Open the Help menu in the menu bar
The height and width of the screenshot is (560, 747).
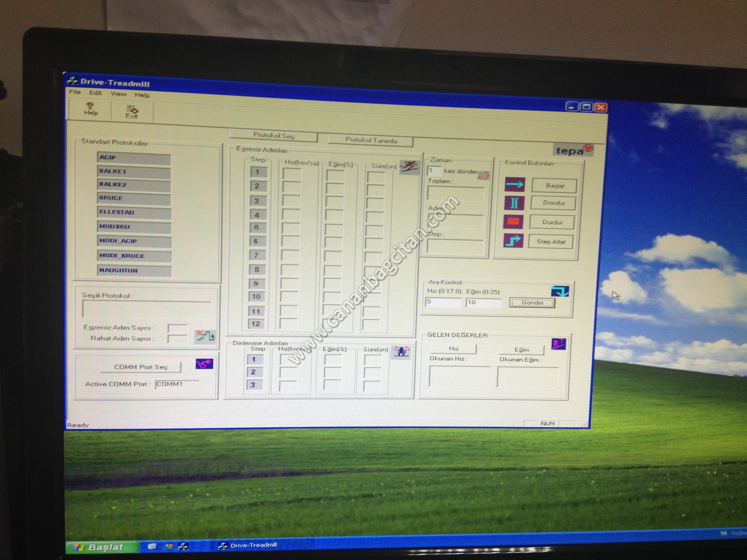[x=142, y=95]
